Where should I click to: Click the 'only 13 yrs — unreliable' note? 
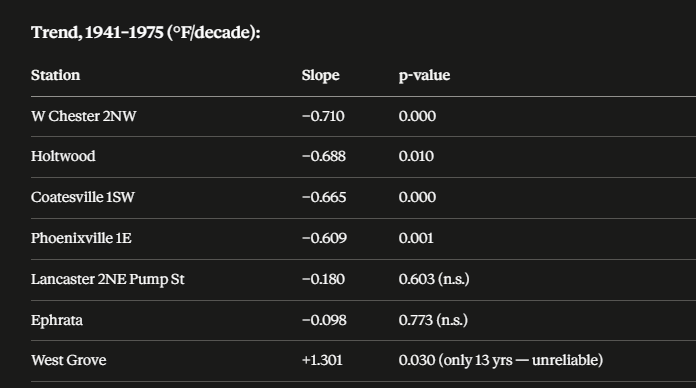click(521, 360)
